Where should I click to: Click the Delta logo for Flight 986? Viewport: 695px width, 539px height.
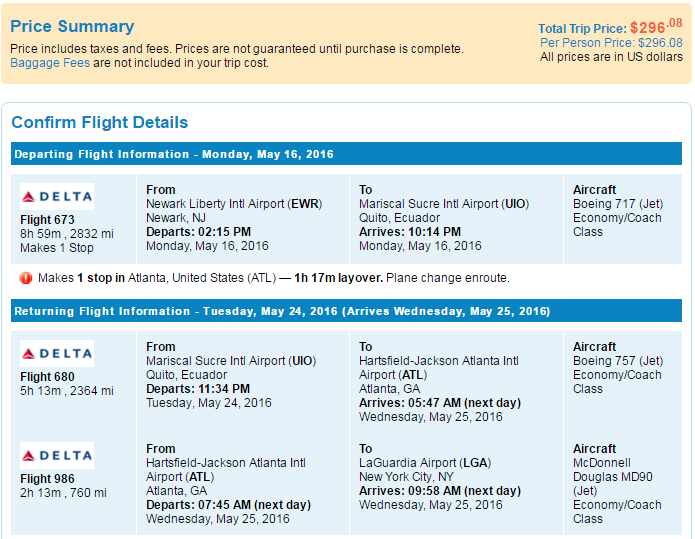click(57, 455)
